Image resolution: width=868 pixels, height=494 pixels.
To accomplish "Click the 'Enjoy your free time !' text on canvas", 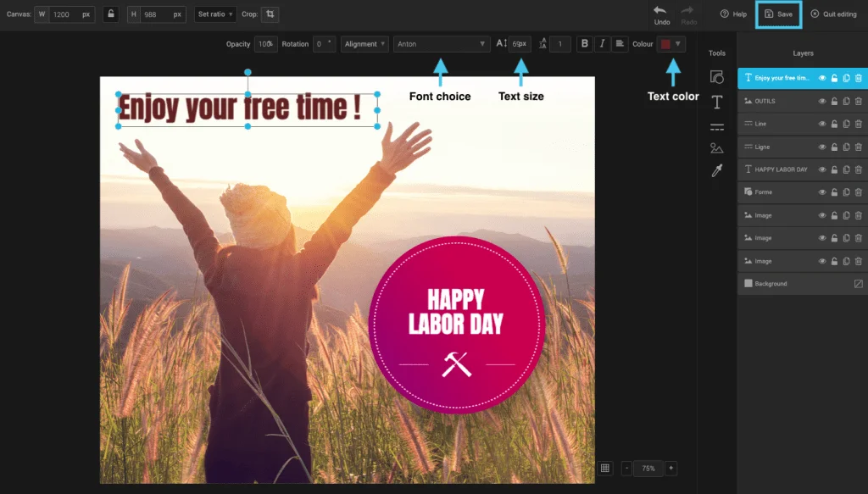I will click(x=240, y=108).
